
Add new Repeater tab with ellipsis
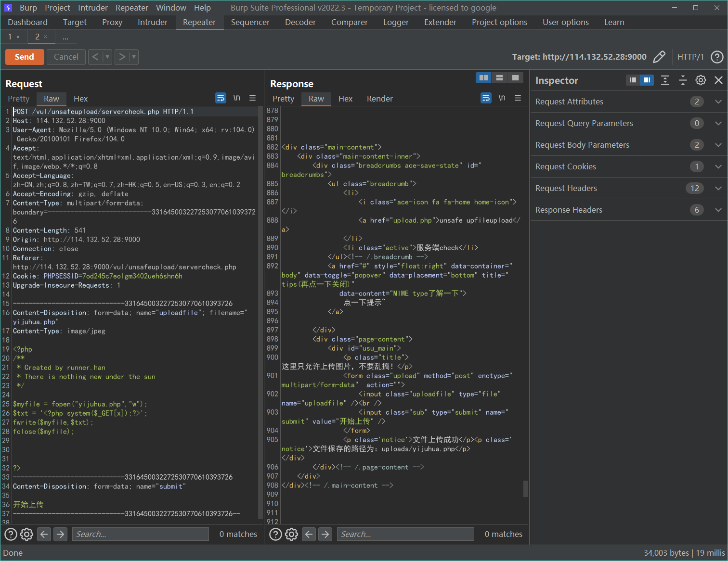tap(65, 37)
